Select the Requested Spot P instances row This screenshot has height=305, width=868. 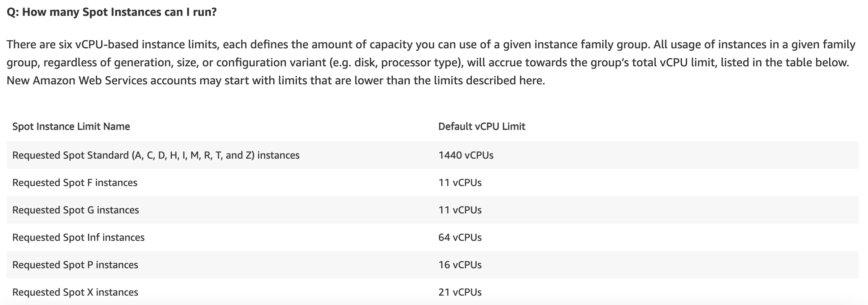pos(432,265)
